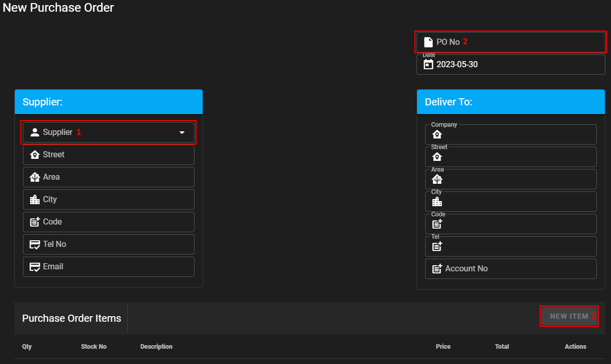Click the house icon in Deliver To Company field
The width and height of the screenshot is (611, 364).
(437, 134)
